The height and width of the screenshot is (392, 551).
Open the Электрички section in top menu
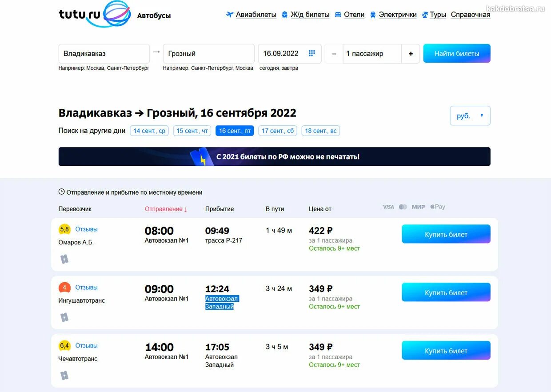pos(398,15)
